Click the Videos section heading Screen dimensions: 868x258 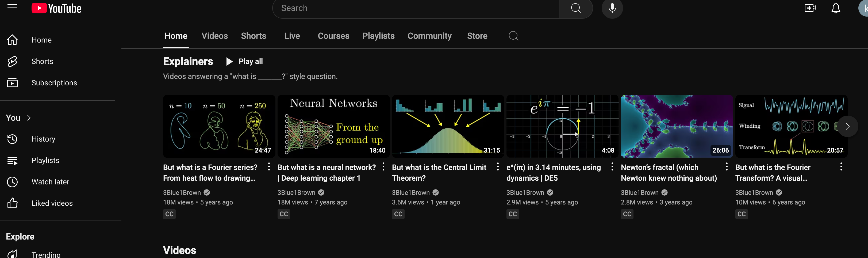click(x=180, y=250)
